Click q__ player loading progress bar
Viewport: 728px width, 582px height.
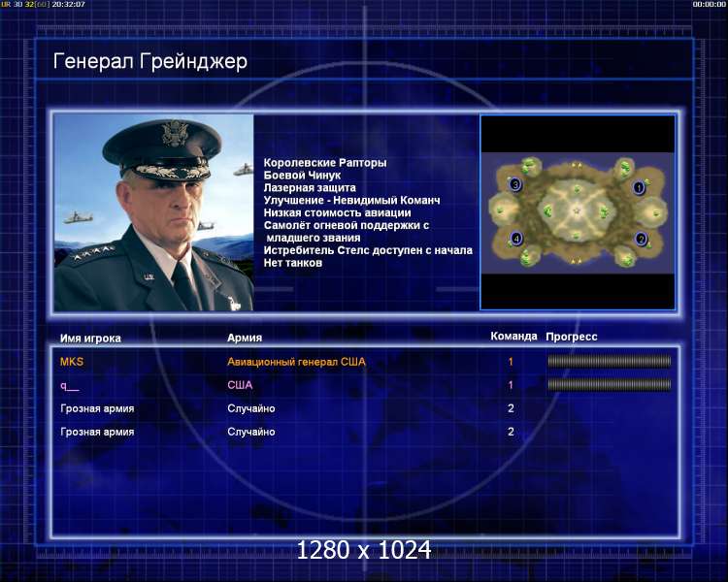[610, 384]
